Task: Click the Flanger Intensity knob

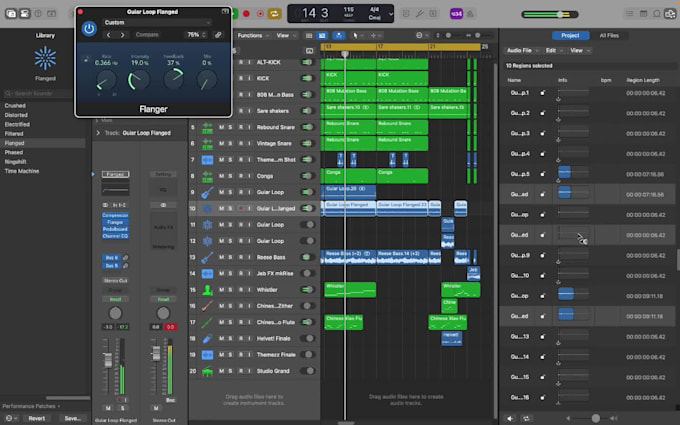Action: click(x=139, y=80)
